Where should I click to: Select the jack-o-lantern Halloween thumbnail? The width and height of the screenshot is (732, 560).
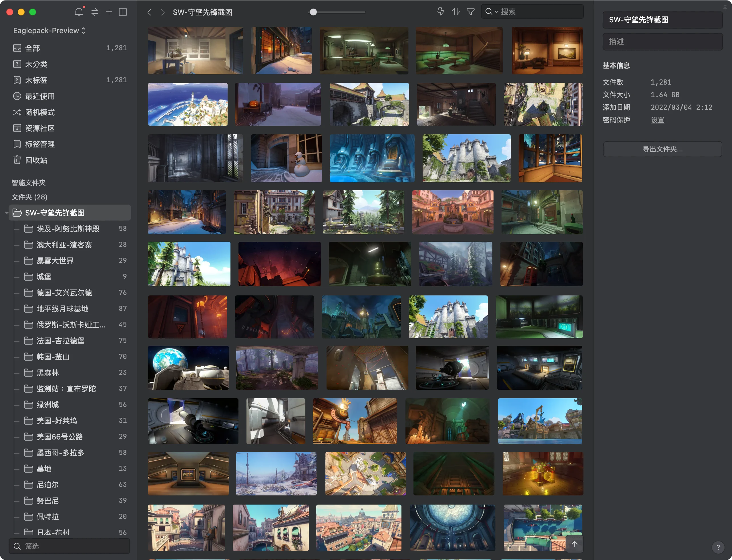278,104
